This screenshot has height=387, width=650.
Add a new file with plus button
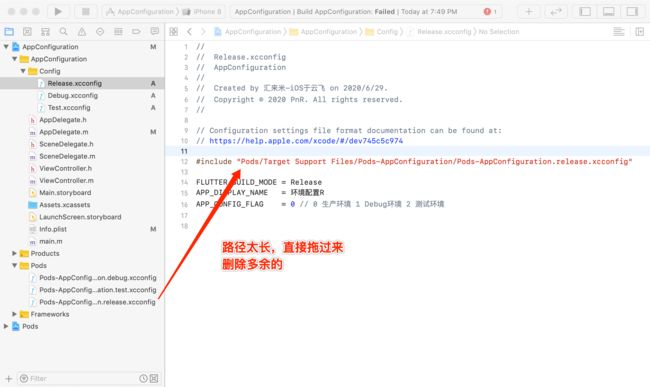[x=8, y=378]
